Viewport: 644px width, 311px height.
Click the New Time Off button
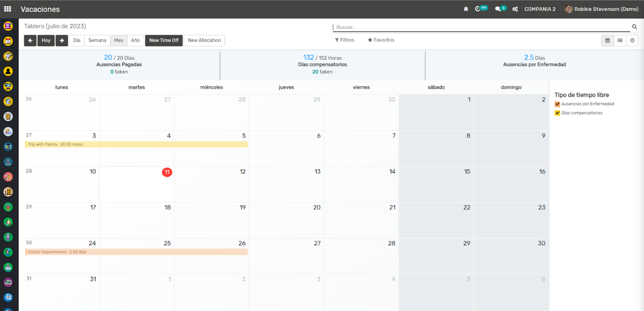point(164,40)
